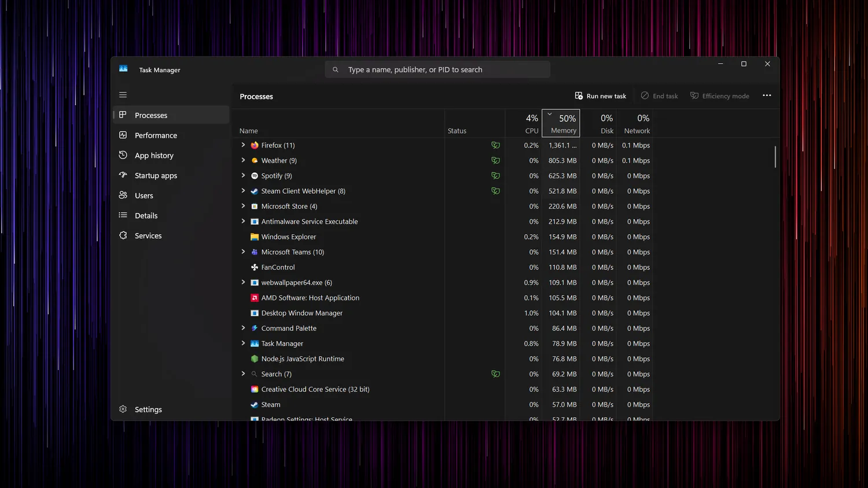Expand the Firefox (11) process group
The image size is (868, 488).
(x=243, y=145)
